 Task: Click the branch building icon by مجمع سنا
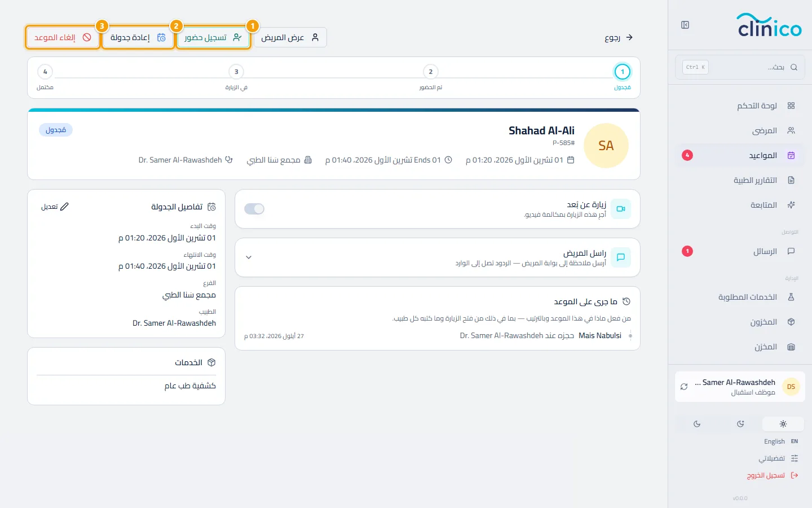tap(308, 160)
